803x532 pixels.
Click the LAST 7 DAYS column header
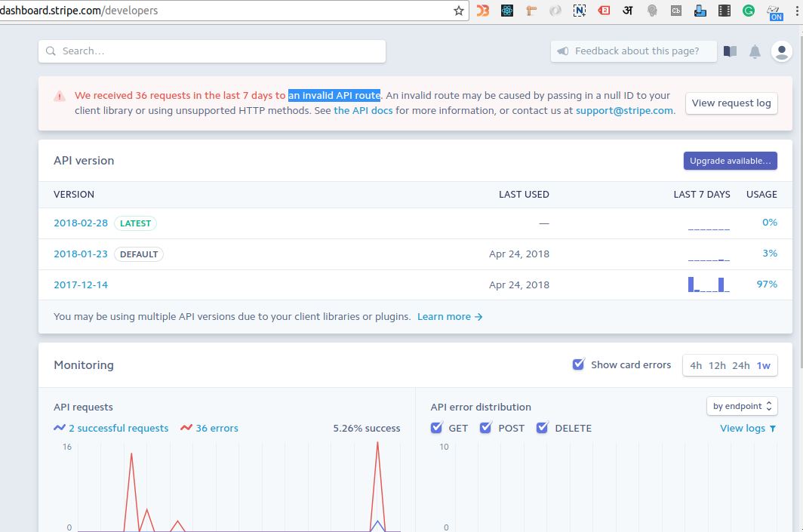pos(702,194)
